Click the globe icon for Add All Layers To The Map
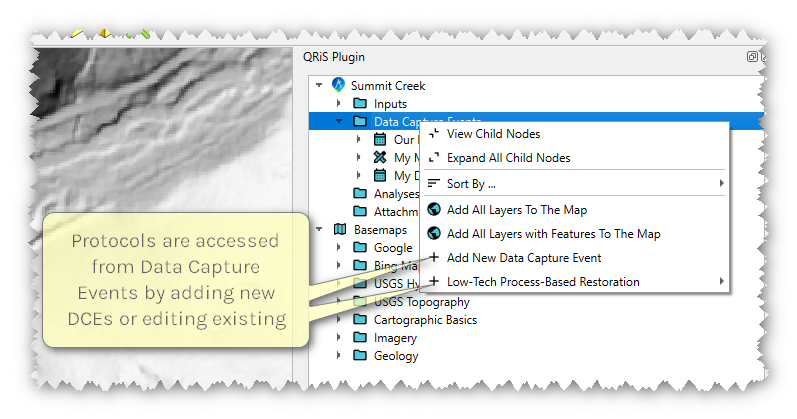Image resolution: width=797 pixels, height=419 pixels. click(434, 210)
